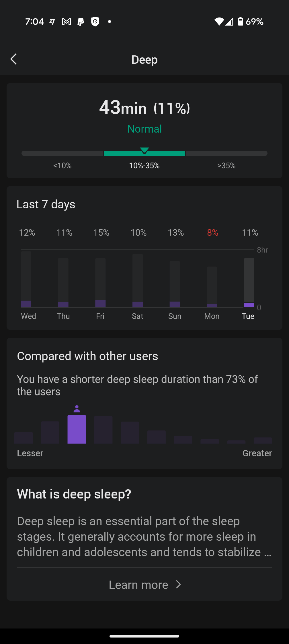Tap the chevron next to Learn more
This screenshot has height=644, width=289.
pyautogui.click(x=178, y=585)
